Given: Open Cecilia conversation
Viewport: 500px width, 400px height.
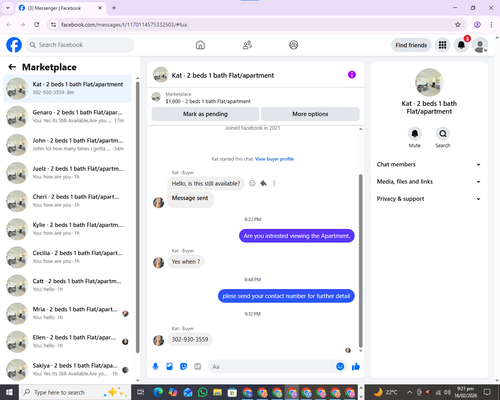Looking at the screenshot, I should point(67,257).
